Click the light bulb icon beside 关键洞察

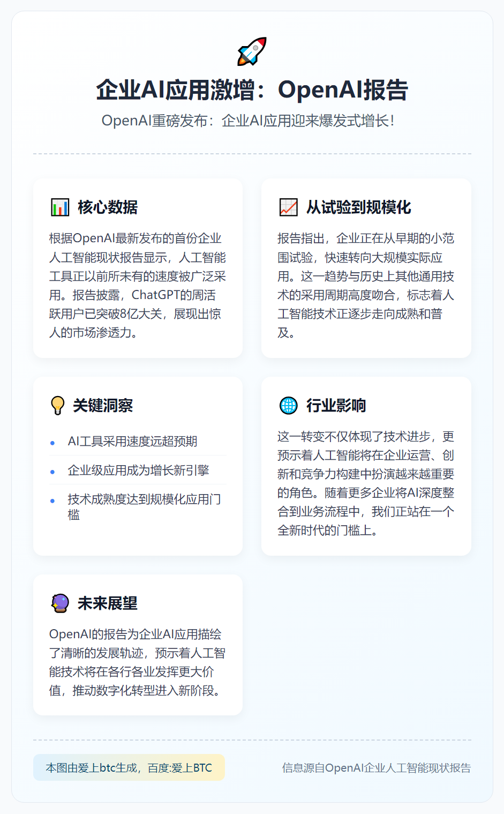pos(57,406)
